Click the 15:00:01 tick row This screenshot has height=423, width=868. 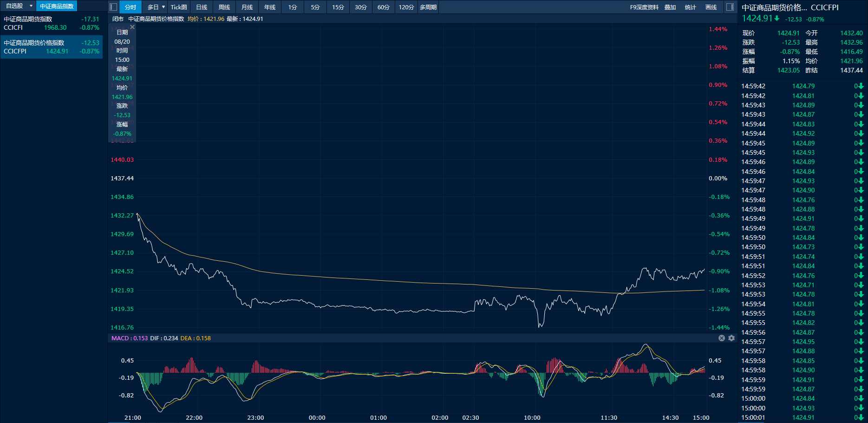(x=803, y=417)
